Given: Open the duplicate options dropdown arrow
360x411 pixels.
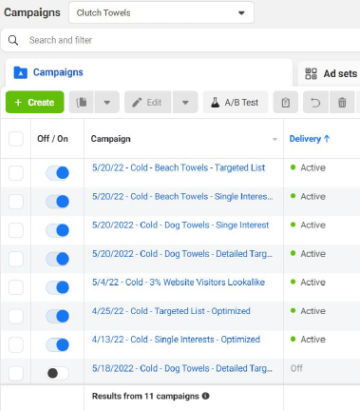Looking at the screenshot, I should coord(107,102).
